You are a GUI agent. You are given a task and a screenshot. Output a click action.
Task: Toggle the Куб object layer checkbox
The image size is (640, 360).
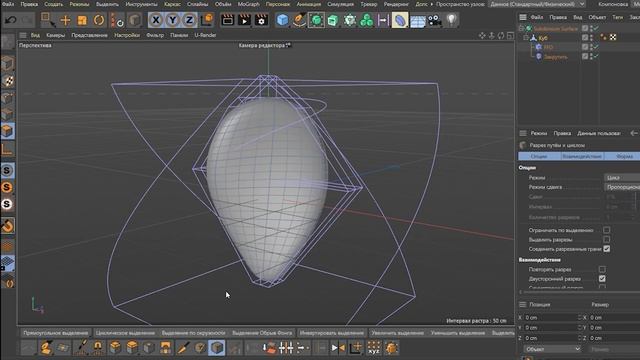585,38
